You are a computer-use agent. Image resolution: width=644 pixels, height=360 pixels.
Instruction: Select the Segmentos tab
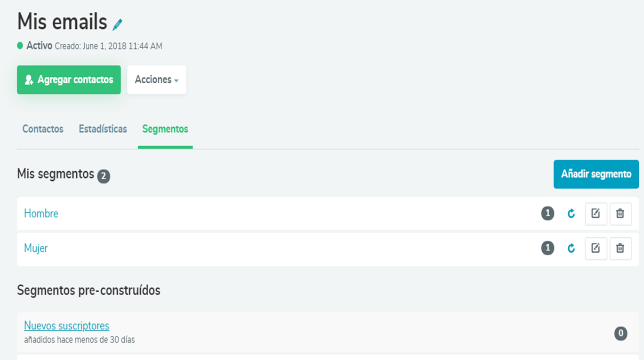tap(165, 129)
